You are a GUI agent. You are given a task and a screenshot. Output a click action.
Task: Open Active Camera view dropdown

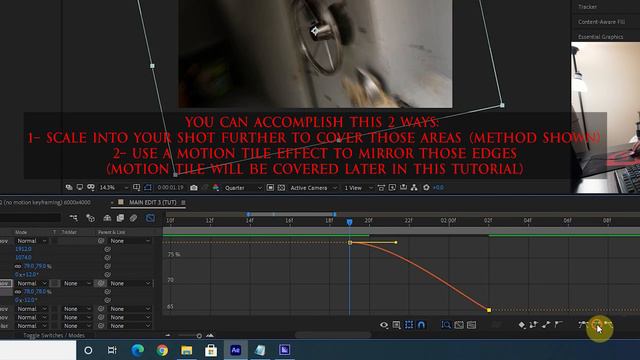(313, 188)
